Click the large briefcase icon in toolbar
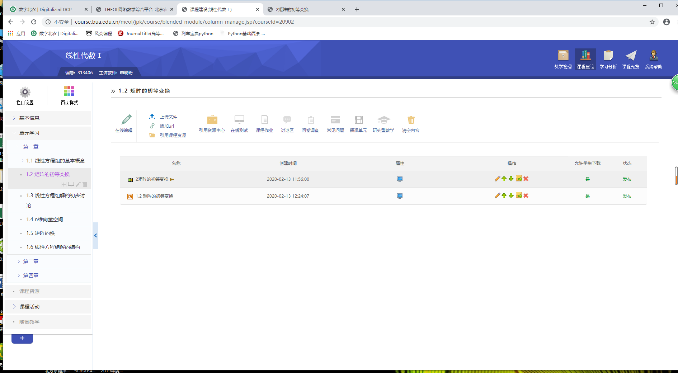Image resolution: width=678 pixels, height=373 pixels. tap(212, 120)
